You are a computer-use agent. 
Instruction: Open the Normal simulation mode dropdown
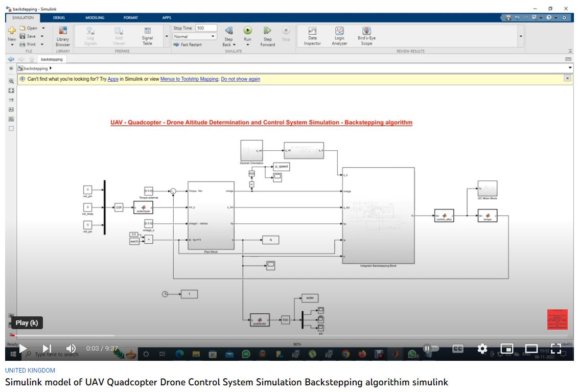tap(195, 37)
